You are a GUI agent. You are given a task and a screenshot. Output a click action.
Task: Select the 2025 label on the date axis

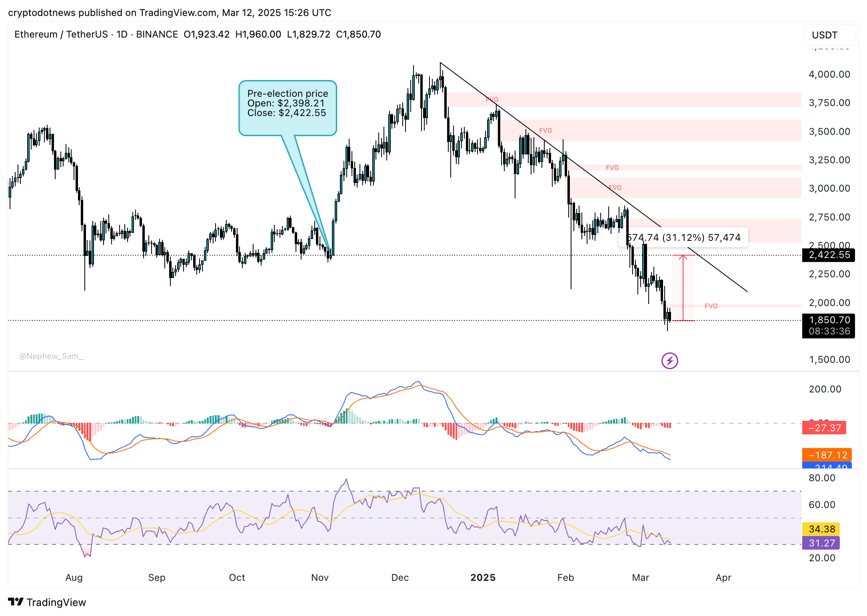click(483, 578)
